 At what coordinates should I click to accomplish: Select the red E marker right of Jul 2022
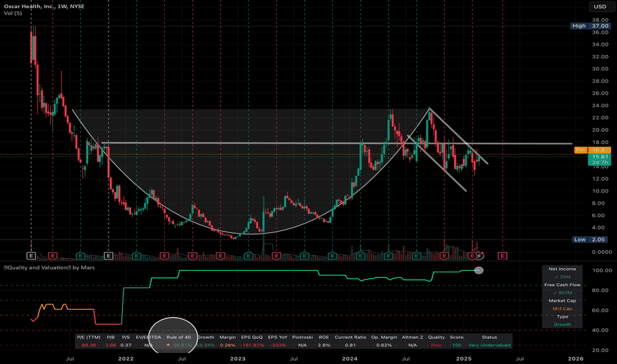coord(192,255)
